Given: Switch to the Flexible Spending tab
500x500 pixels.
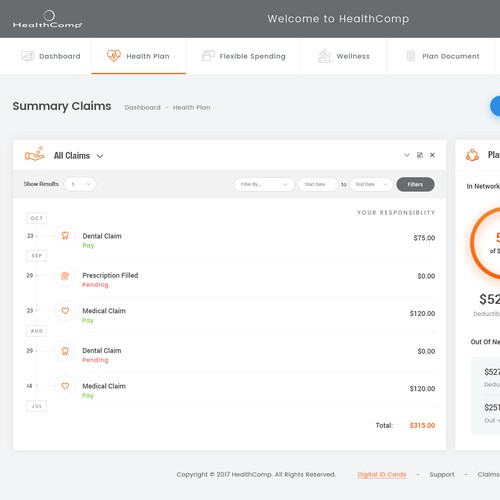Looking at the screenshot, I should tap(244, 56).
